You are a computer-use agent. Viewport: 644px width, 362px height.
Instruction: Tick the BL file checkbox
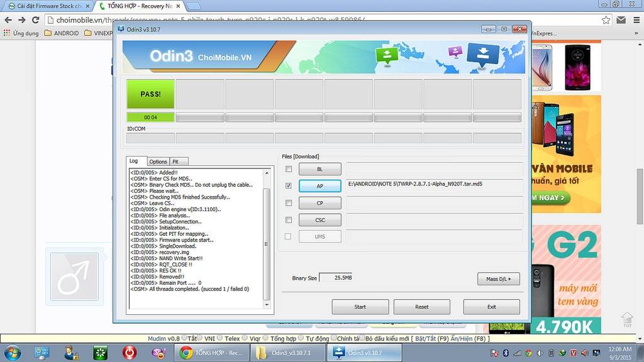click(x=289, y=169)
